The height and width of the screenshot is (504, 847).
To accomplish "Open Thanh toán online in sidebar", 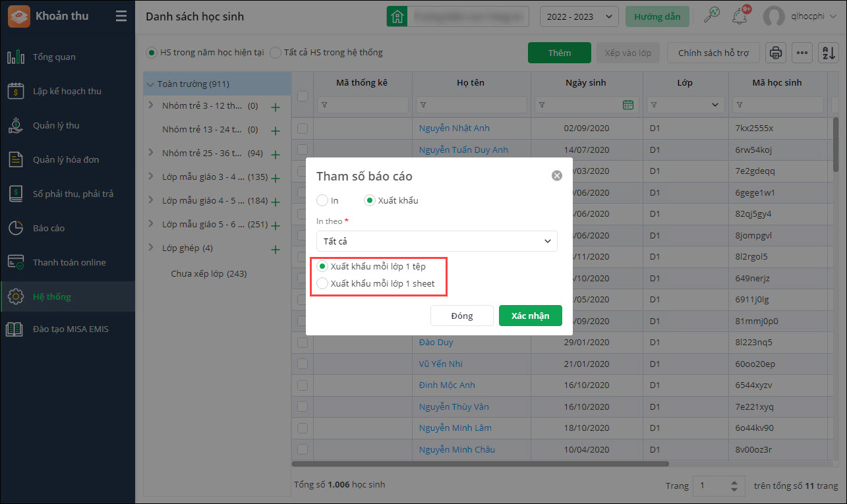I will click(x=67, y=263).
